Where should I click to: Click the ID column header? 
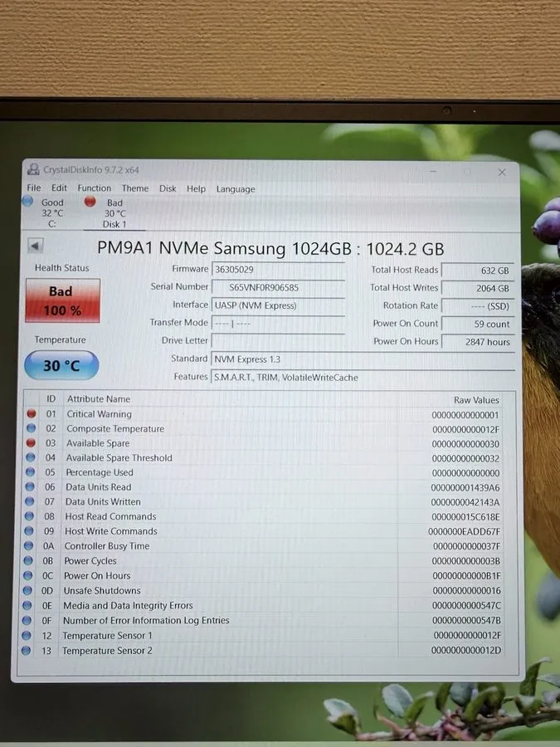51,398
